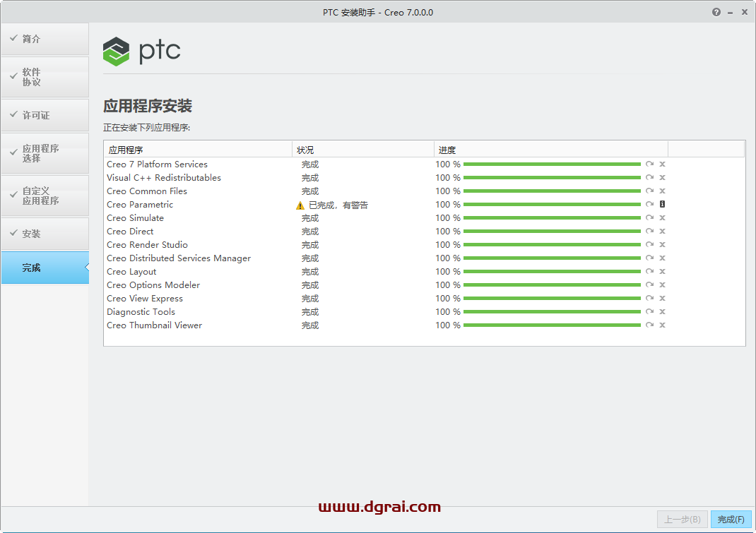Select the Creo View Express row name
The image size is (756, 533).
145,299
